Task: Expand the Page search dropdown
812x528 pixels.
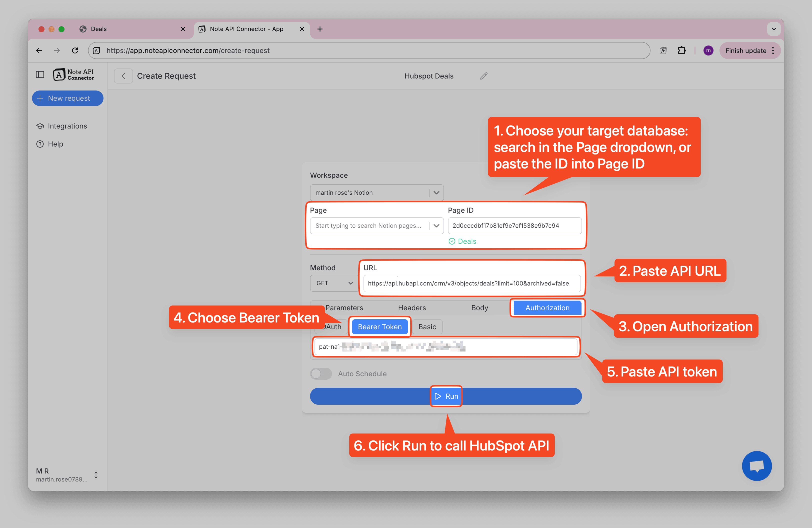Action: click(x=436, y=225)
